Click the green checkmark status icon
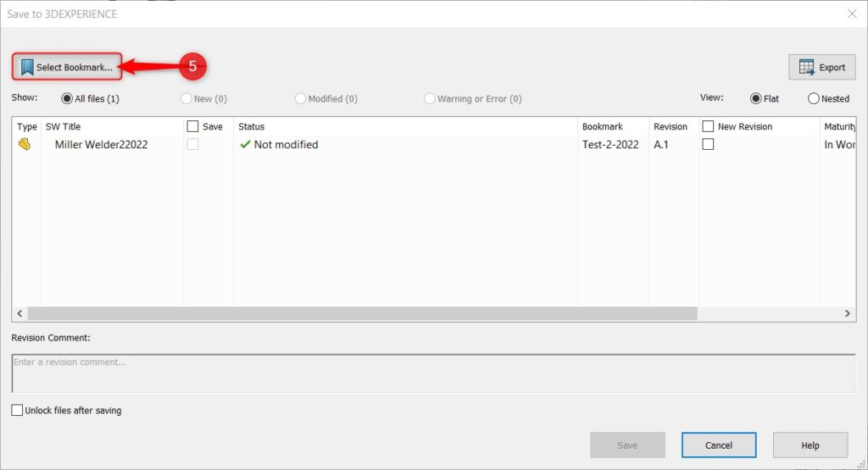The width and height of the screenshot is (868, 470). pyautogui.click(x=245, y=144)
